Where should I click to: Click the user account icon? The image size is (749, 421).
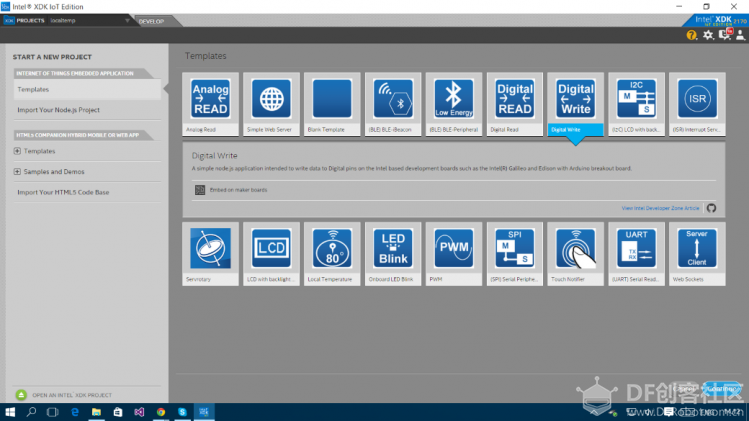point(740,35)
